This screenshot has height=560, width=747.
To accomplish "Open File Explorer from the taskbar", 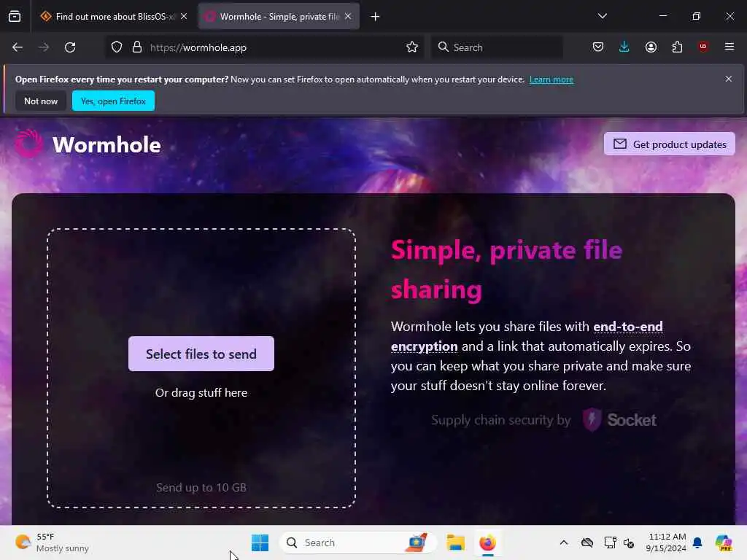I will pos(455,542).
